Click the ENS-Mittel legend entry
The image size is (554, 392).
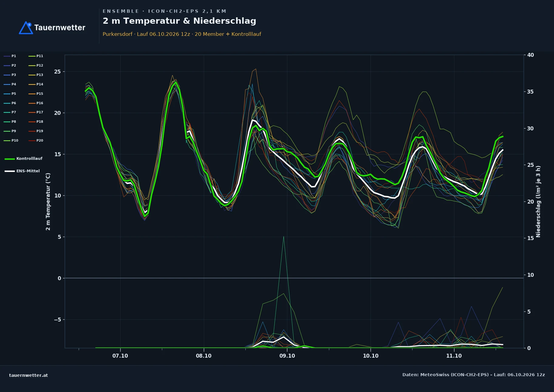(x=22, y=171)
